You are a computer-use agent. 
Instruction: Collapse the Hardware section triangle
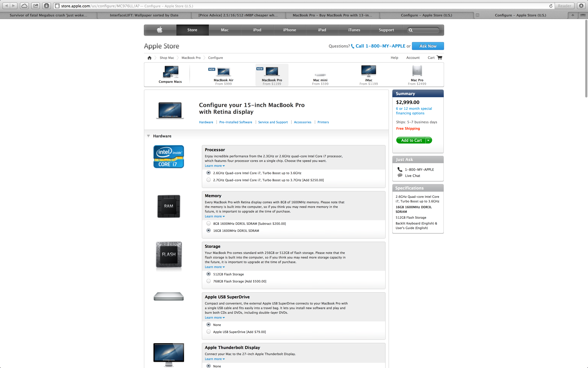pyautogui.click(x=149, y=136)
